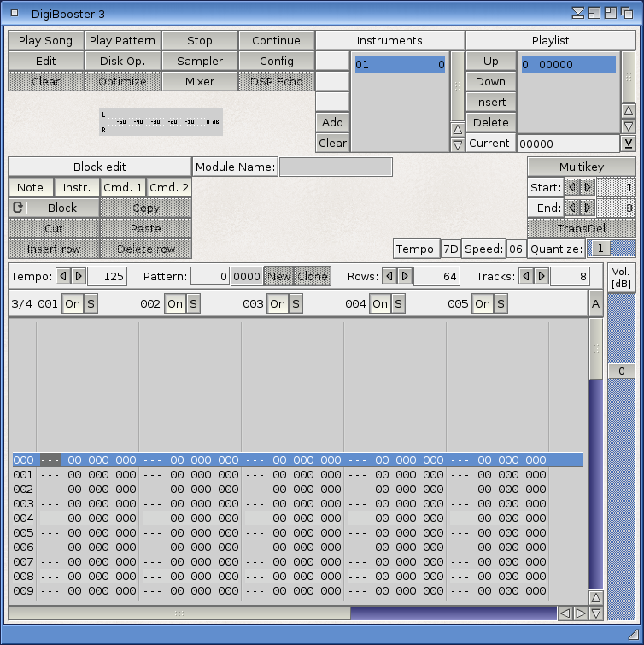
Task: Click the song Tempo value 7D
Action: (x=451, y=249)
